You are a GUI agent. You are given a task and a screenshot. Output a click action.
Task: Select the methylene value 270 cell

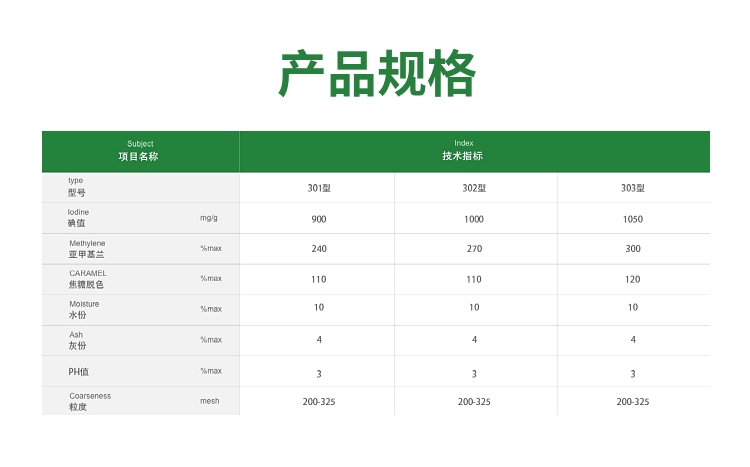pos(474,249)
